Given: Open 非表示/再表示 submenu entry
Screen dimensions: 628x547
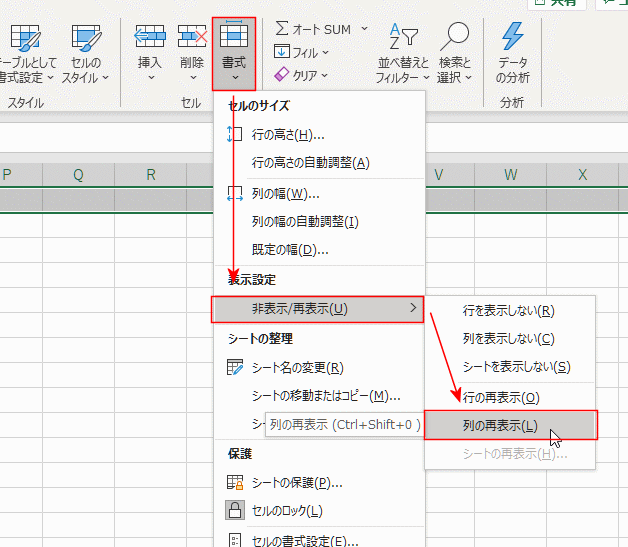Looking at the screenshot, I should click(x=317, y=308).
